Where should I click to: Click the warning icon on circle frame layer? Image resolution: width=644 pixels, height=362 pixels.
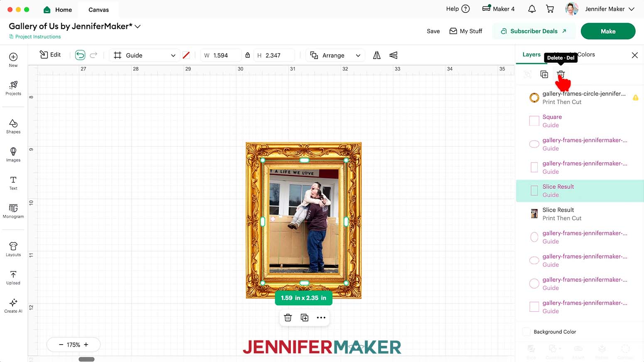click(x=635, y=98)
